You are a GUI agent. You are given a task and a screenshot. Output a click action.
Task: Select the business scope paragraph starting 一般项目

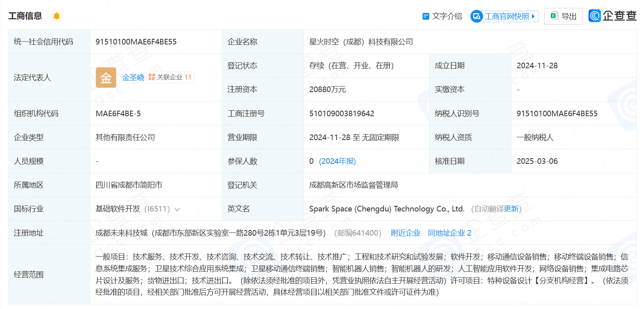point(362,274)
